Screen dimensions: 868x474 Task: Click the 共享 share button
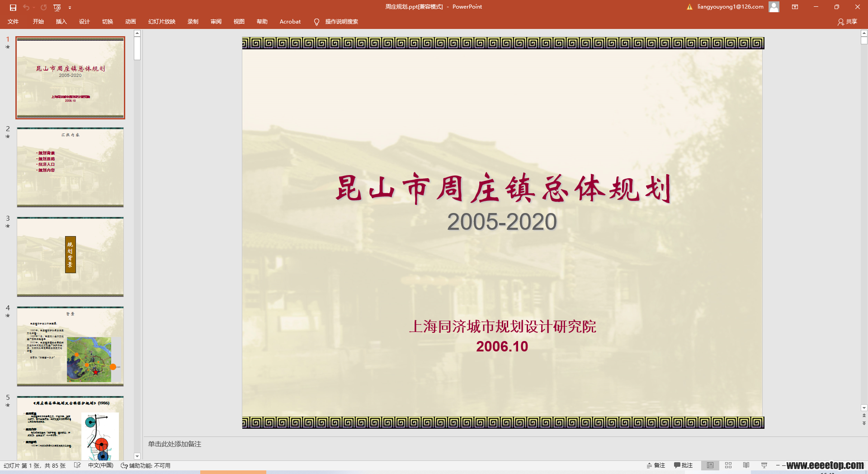click(x=847, y=21)
